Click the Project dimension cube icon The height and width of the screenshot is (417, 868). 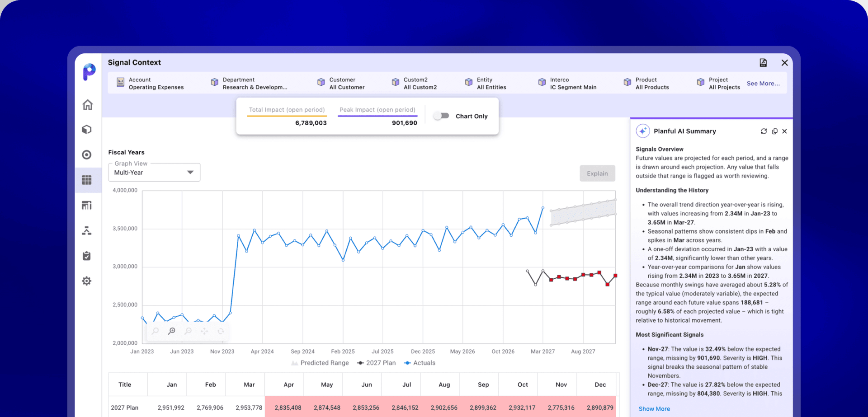tap(701, 82)
